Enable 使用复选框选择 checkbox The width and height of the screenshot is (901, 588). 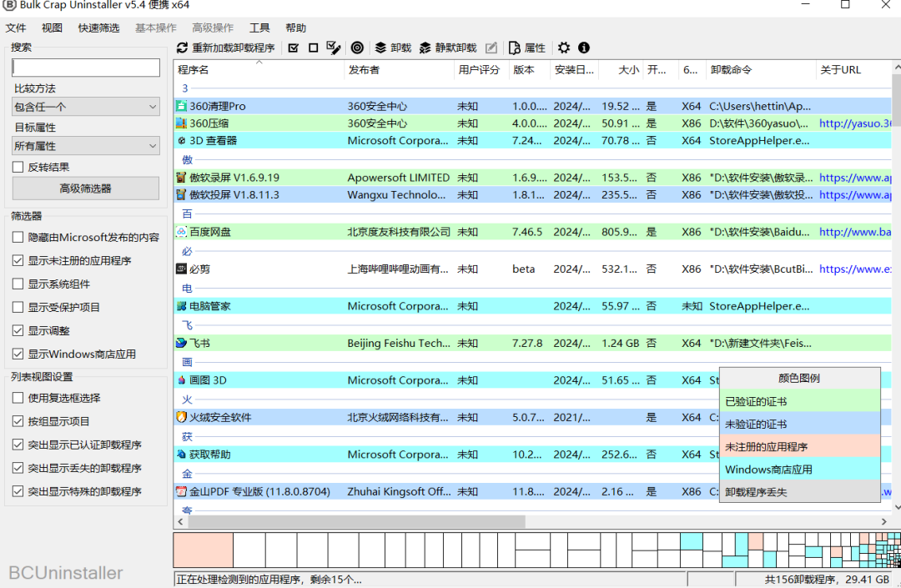[18, 398]
